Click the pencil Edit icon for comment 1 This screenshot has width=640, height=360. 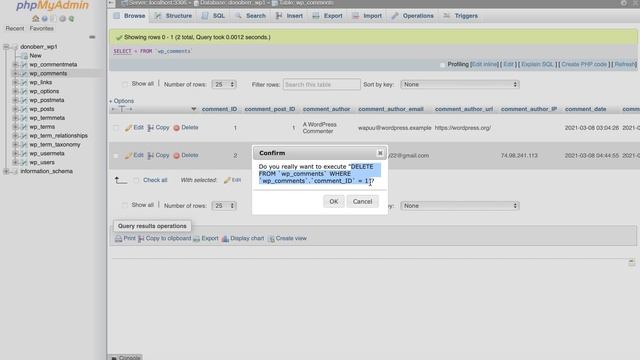tap(128, 128)
